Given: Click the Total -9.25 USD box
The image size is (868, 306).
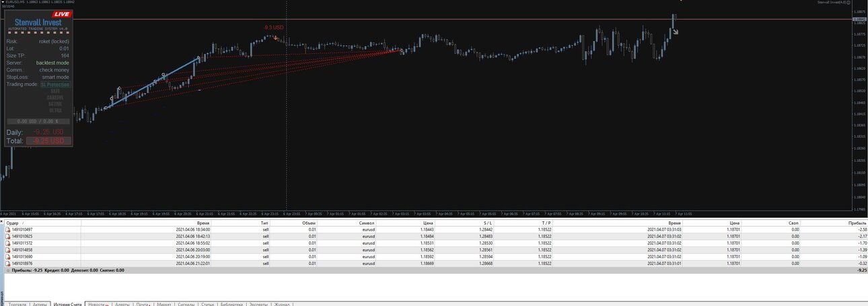Looking at the screenshot, I should point(48,141).
